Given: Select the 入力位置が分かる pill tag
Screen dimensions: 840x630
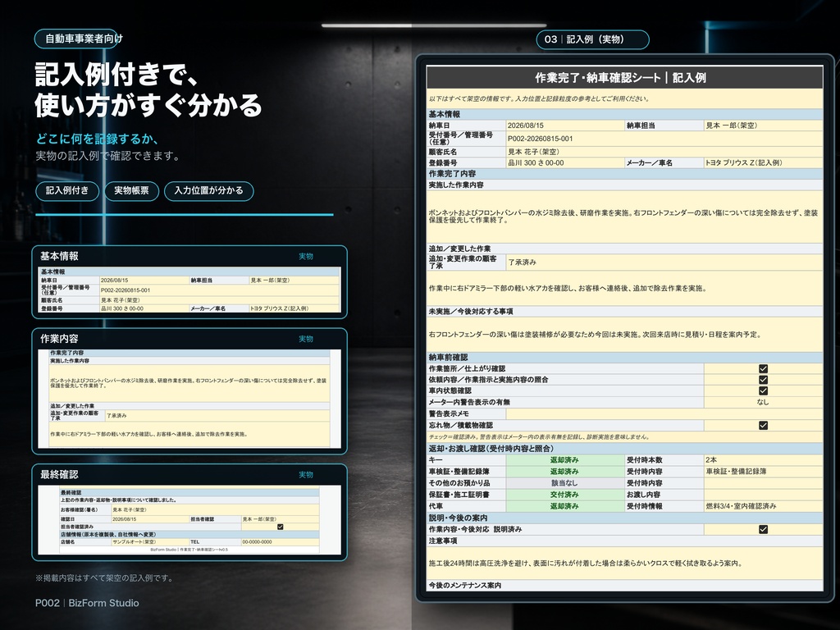Looking at the screenshot, I should click(x=208, y=190).
